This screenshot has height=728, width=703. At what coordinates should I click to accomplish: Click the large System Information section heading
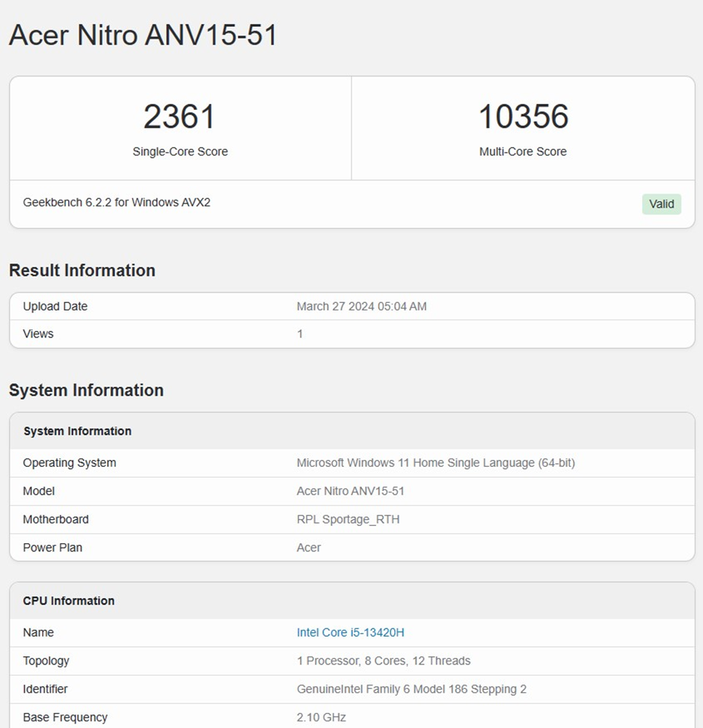tap(86, 390)
